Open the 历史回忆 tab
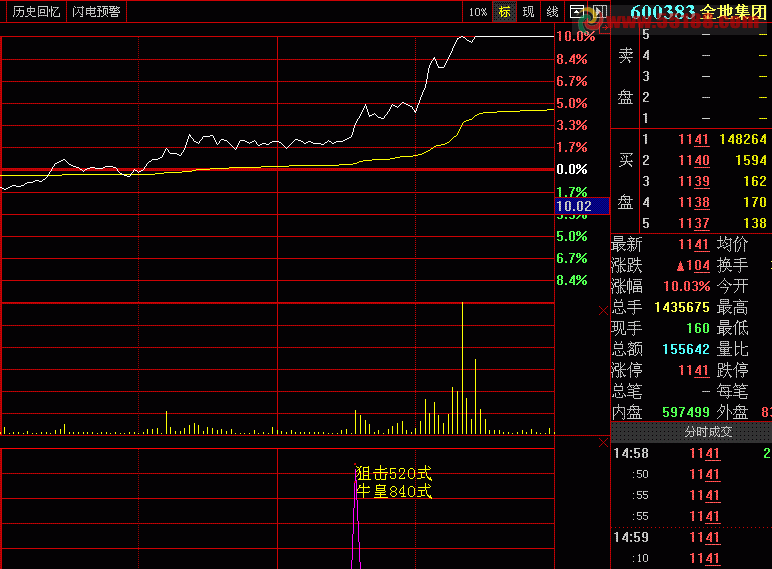 coord(36,11)
